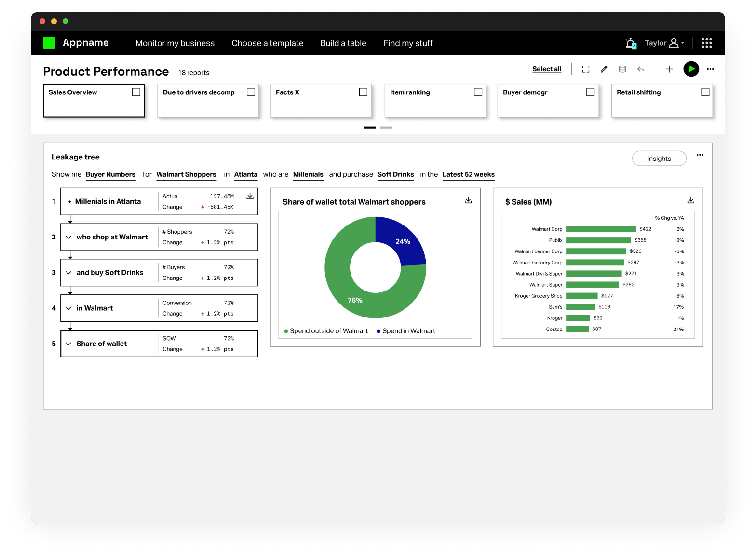Check the Sales Overview checkbox
This screenshot has width=756, height=555.
136,92
